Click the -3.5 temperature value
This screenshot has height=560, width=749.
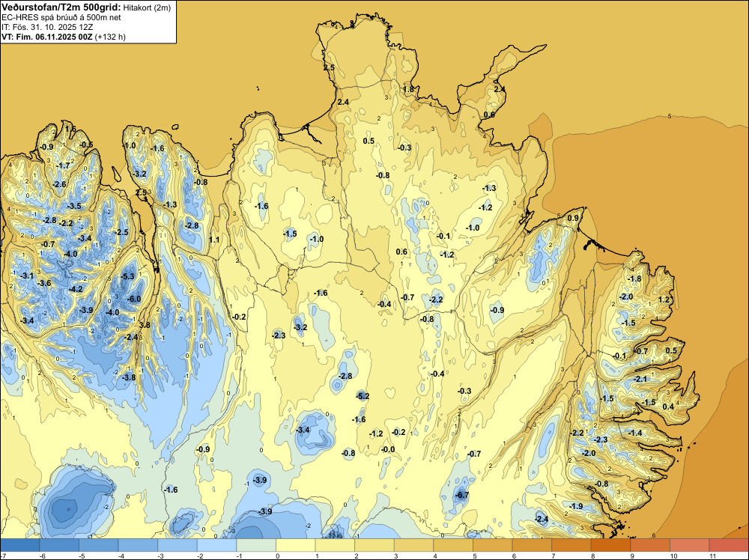pyautogui.click(x=74, y=206)
